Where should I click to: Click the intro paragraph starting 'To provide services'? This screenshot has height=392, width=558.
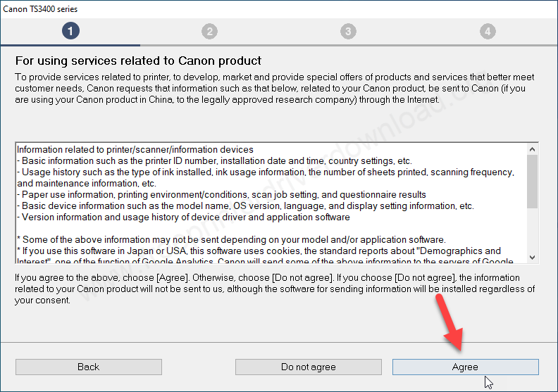[x=275, y=88]
